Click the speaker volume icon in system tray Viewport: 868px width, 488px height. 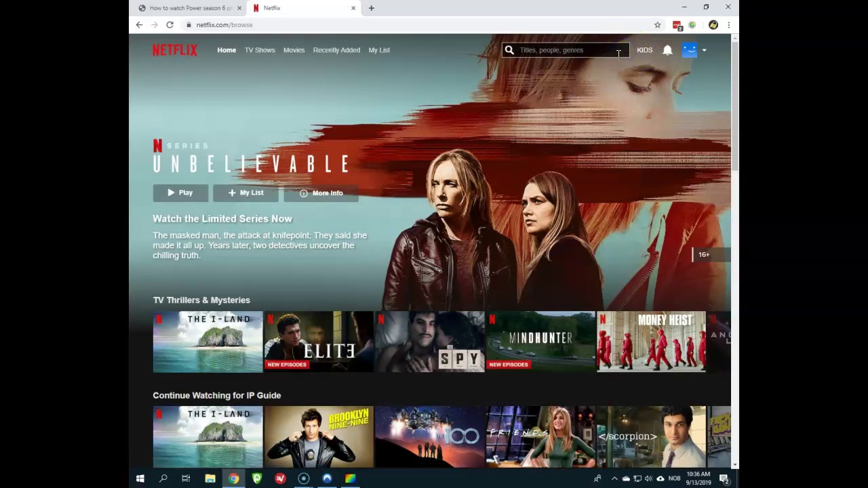(650, 478)
